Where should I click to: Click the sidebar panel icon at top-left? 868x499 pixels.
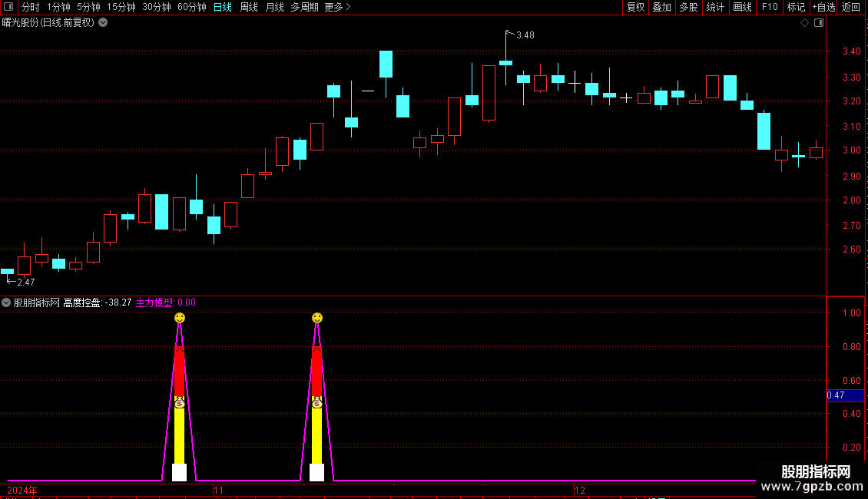[x=8, y=7]
